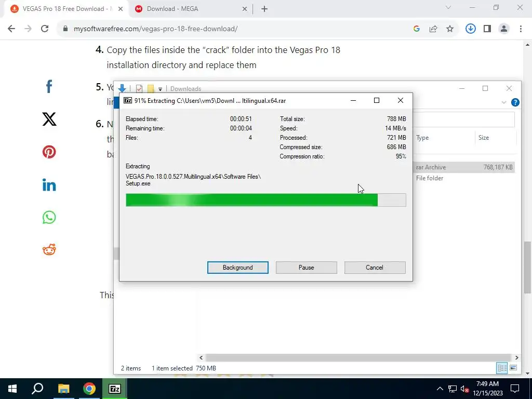Viewport: 532px width, 399px height.
Task: Share on LinkedIn icon
Action: [x=49, y=184]
